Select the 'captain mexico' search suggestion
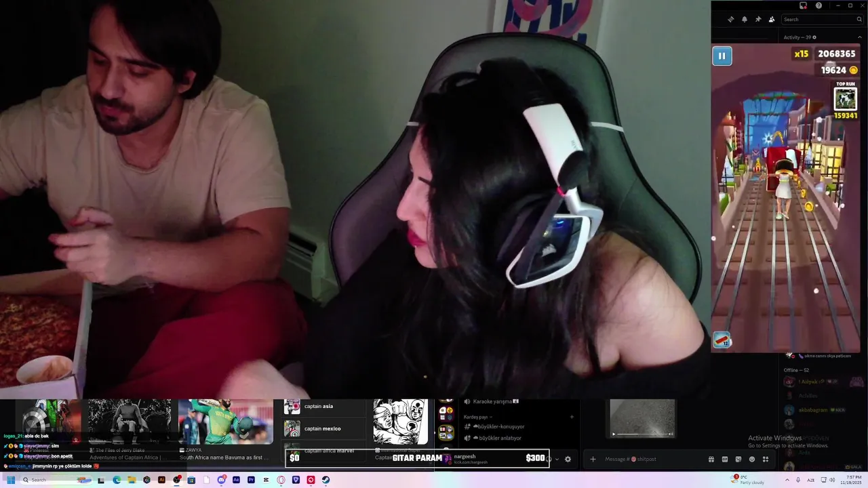Screen dimensions: 868x488 pyautogui.click(x=324, y=428)
